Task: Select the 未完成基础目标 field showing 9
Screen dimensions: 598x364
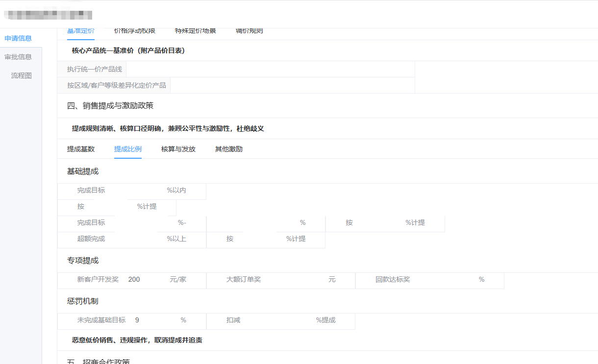Action: pos(154,320)
